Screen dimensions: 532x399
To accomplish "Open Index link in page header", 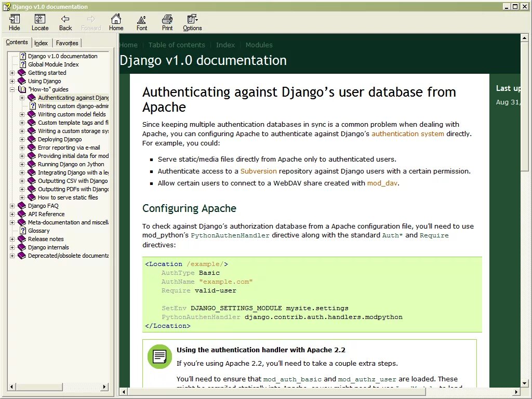I will click(x=225, y=45).
